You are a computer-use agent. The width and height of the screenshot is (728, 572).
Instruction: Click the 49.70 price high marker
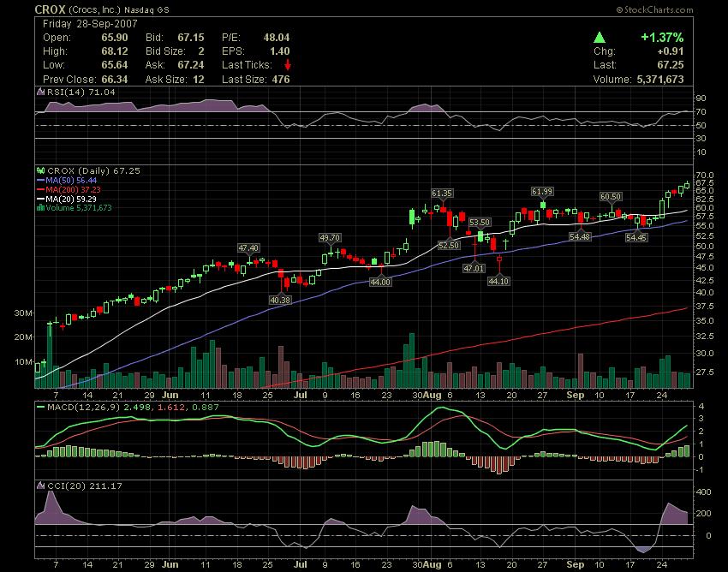point(330,238)
